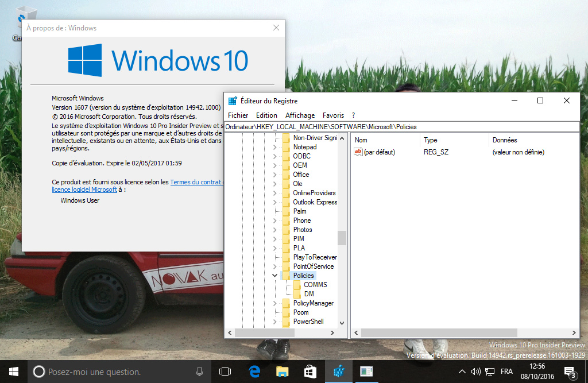Click the (valeur non définie) data cell
Viewport: 588px width, 383px height.
click(519, 152)
